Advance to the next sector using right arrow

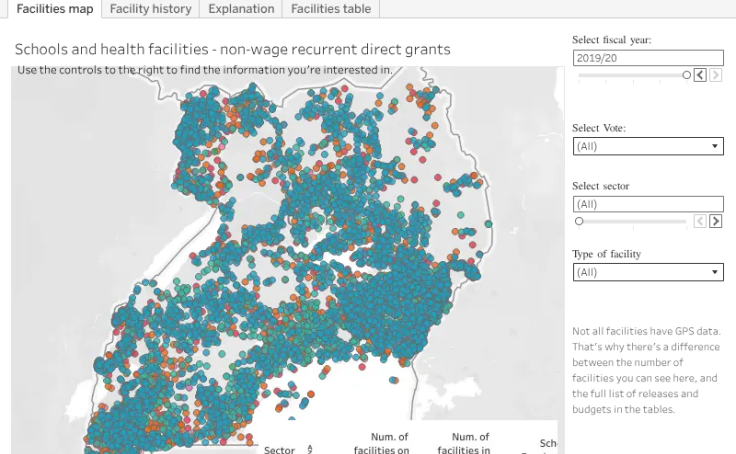[x=715, y=221]
